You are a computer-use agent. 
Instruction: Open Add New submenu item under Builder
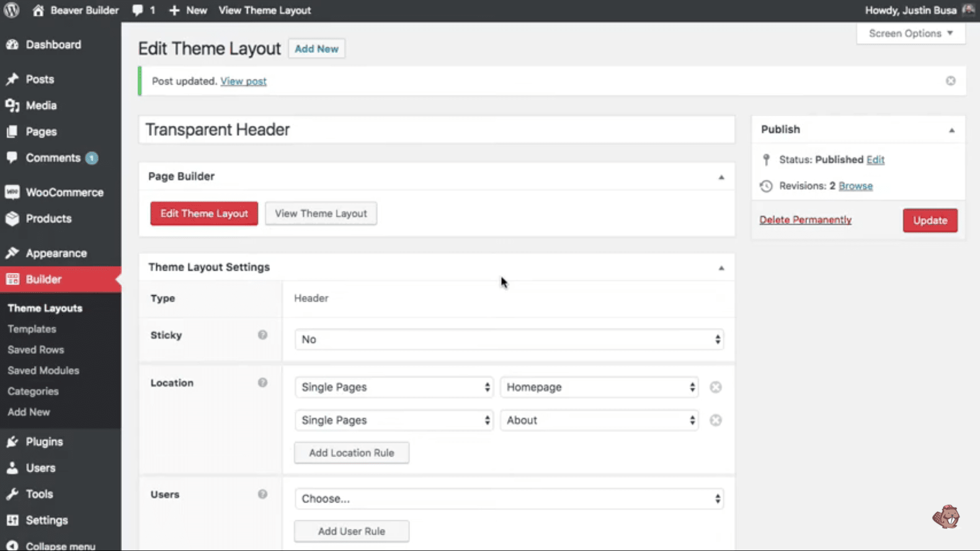(x=29, y=412)
